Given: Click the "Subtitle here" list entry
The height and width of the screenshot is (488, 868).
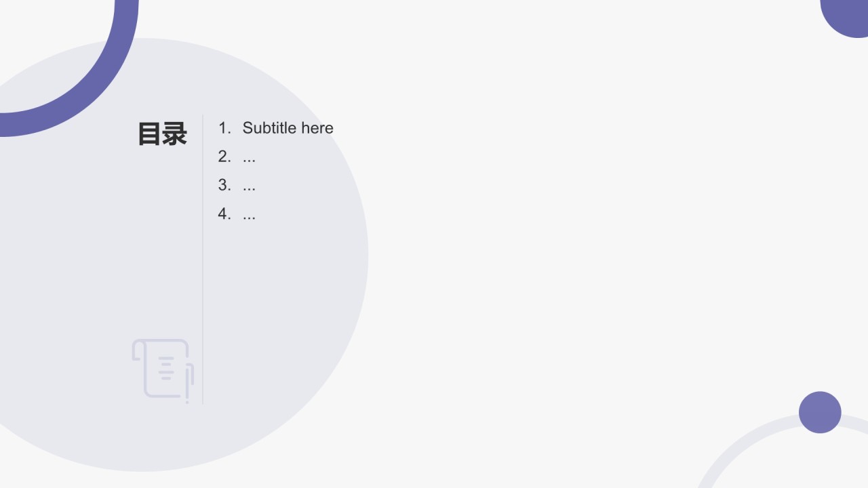Looking at the screenshot, I should tap(288, 128).
